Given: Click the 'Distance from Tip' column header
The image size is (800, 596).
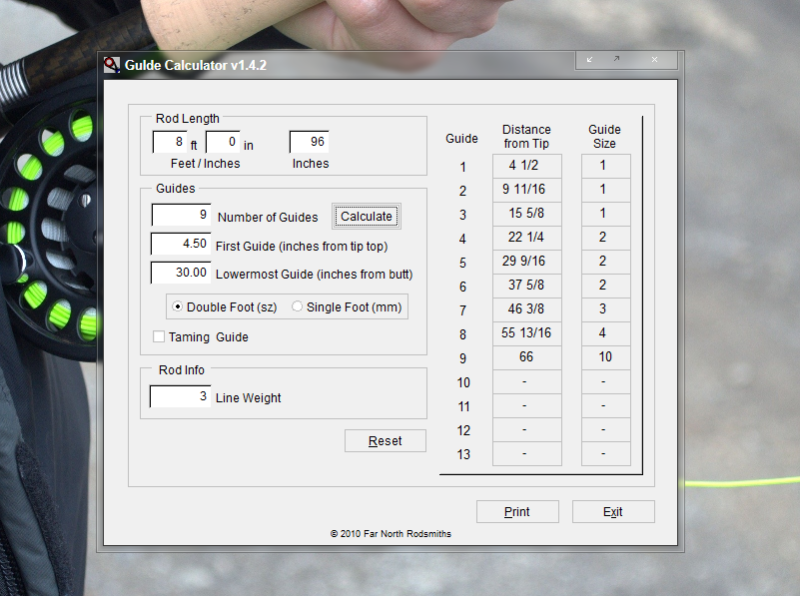Looking at the screenshot, I should tap(527, 137).
